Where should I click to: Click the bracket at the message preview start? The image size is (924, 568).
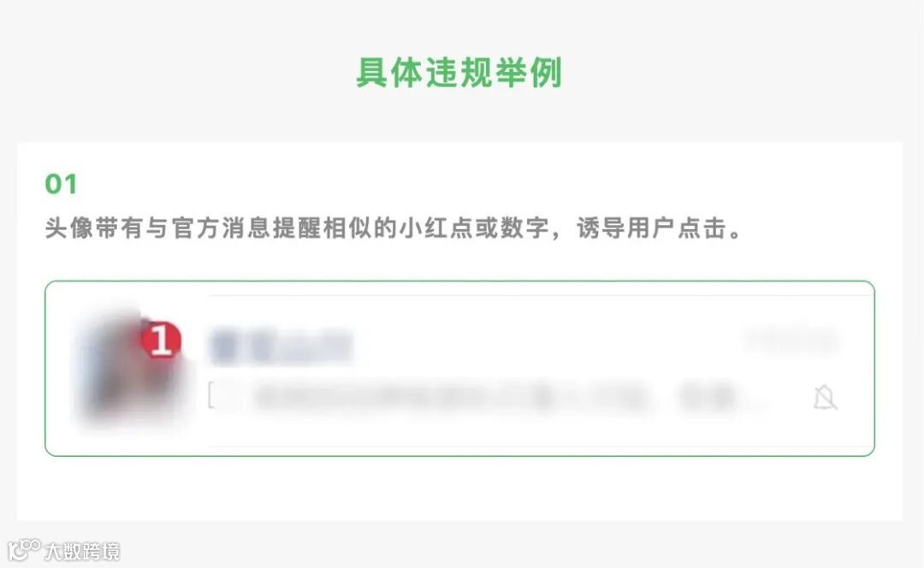click(x=211, y=395)
